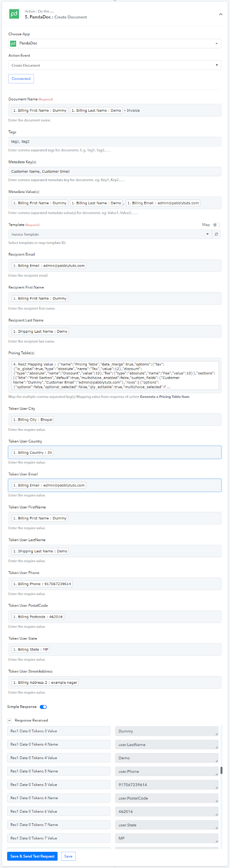The height and width of the screenshot is (868, 230).
Task: Click the Connected button
Action: [x=21, y=78]
